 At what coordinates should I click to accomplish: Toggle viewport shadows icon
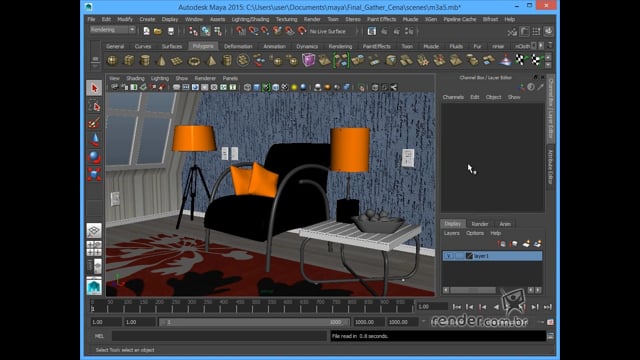click(x=318, y=87)
